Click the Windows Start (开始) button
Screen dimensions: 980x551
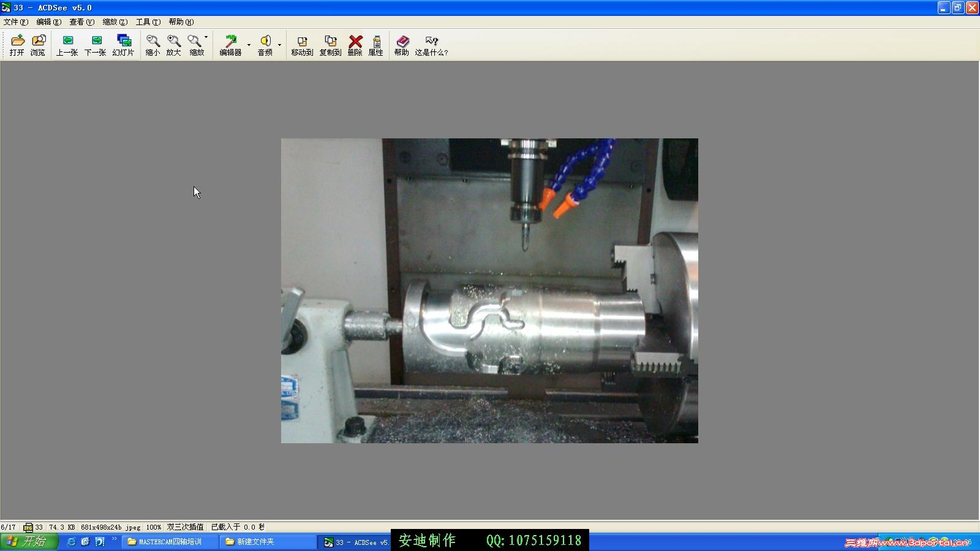[x=29, y=542]
